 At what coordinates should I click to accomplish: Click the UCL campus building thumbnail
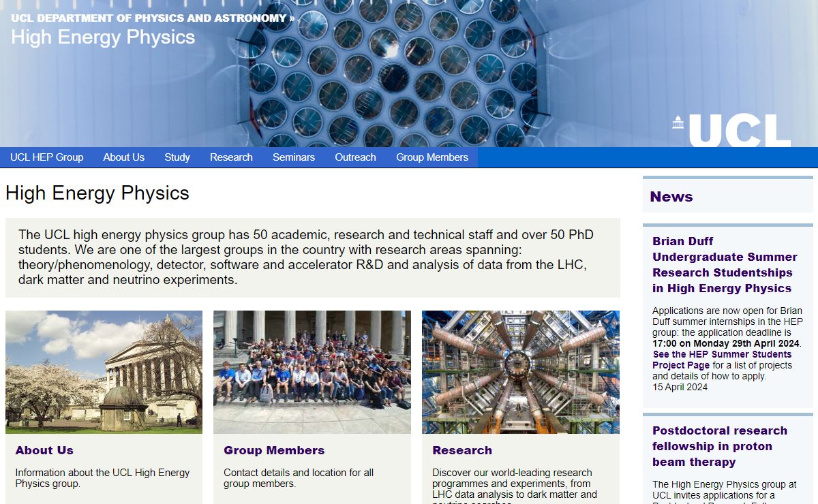click(104, 372)
